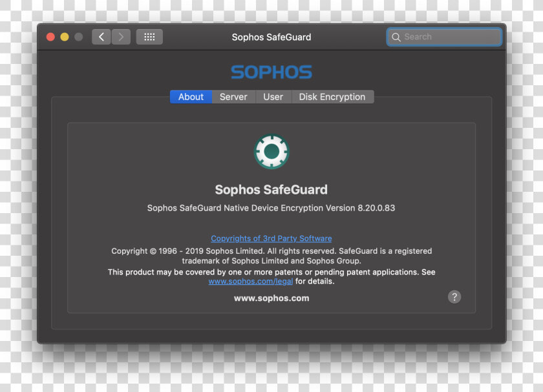Click the bold www.sophos.com text
Viewport: 543px width, 392px height.
pos(271,298)
